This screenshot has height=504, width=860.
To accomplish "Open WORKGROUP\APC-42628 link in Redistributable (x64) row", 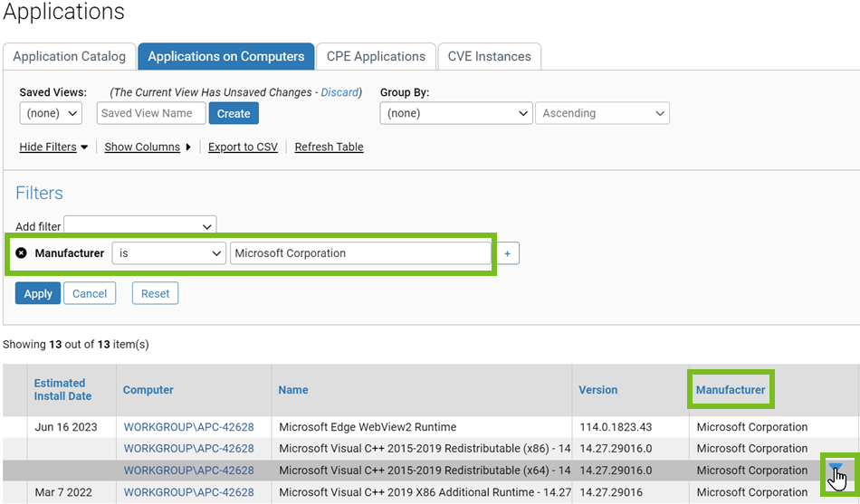I will [188, 471].
